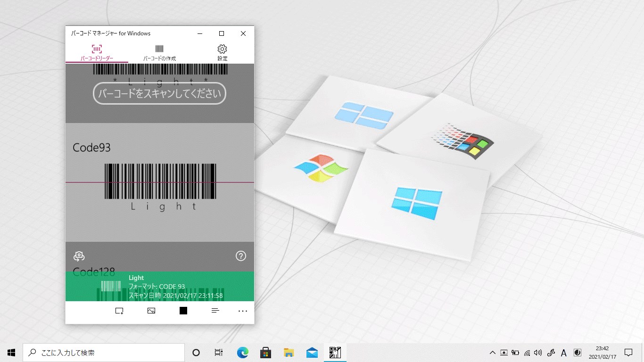Open the Windows Start menu
The image size is (644, 362).
pos(11,353)
